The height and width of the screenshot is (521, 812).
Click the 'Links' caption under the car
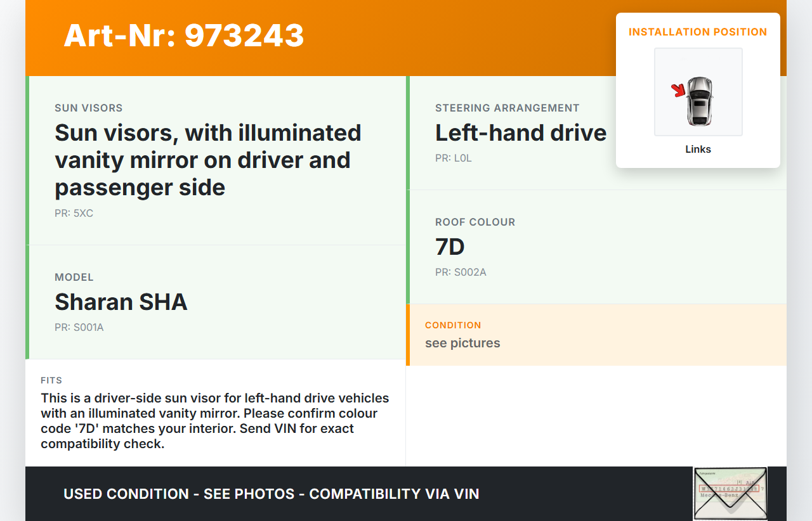698,150
